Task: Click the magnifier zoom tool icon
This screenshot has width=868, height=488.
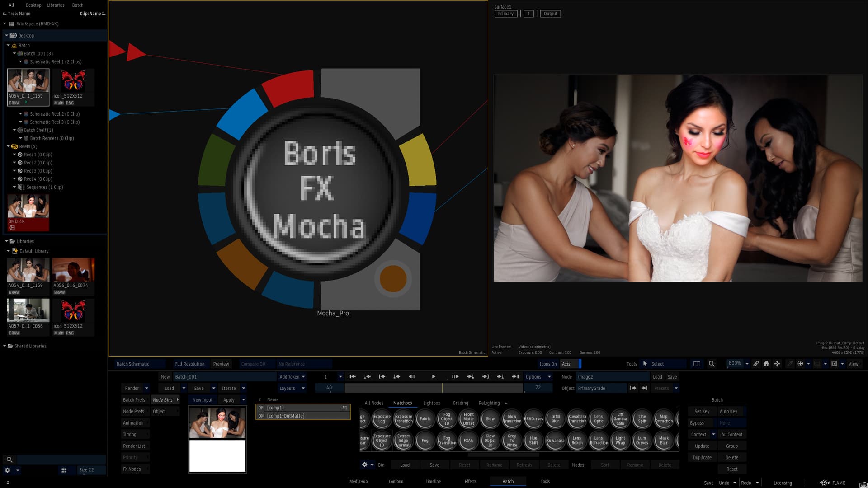Action: pyautogui.click(x=712, y=364)
